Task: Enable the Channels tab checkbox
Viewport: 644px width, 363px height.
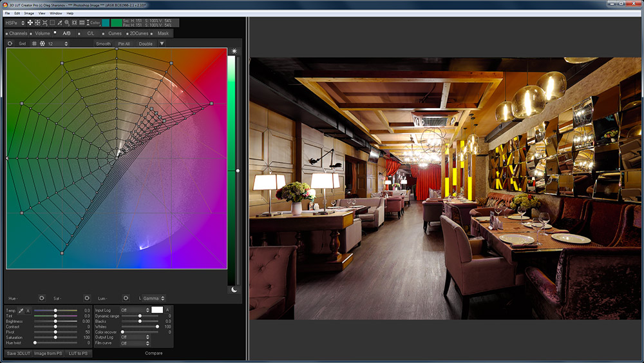Action: click(x=6, y=34)
